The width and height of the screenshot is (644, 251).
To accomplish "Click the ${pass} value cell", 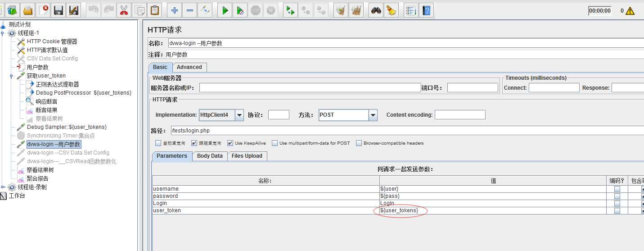I will (493, 196).
